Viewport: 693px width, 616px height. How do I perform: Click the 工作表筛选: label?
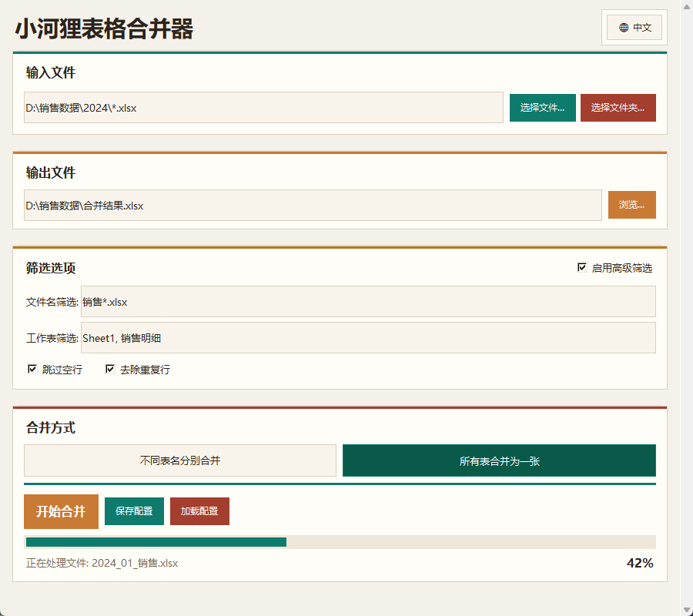point(52,338)
